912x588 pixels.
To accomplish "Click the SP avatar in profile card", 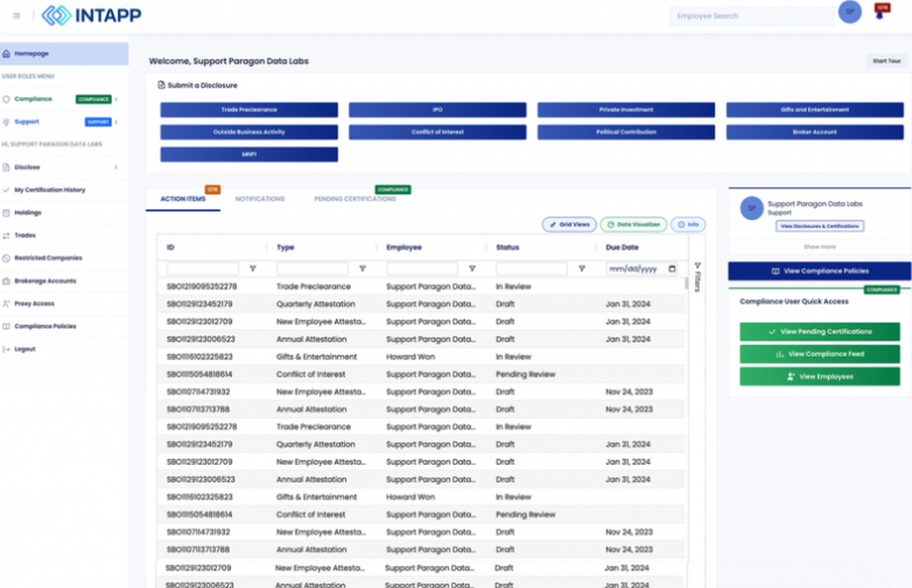I will (x=751, y=208).
